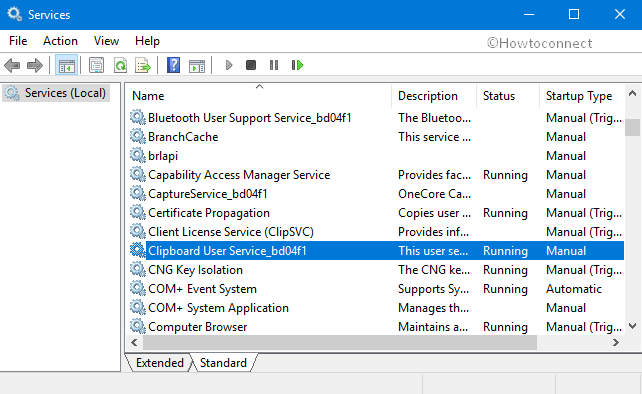
Task: Sort by the Description column header
Action: (x=434, y=96)
